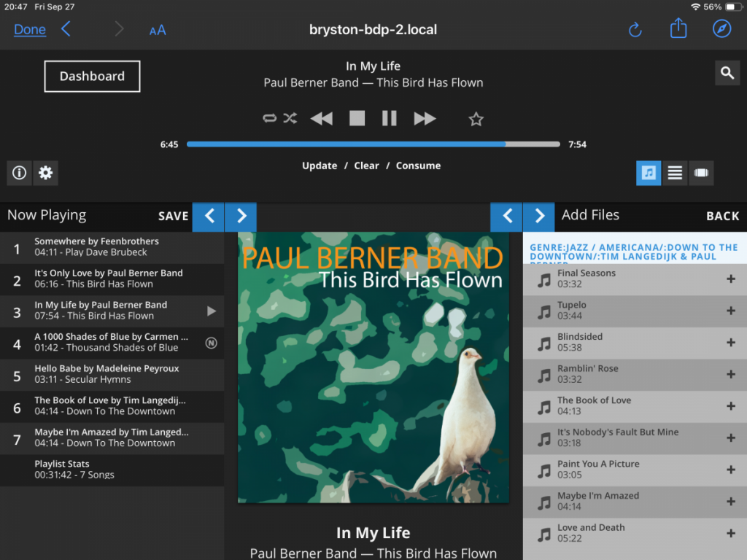Toggle repeat playback mode
The width and height of the screenshot is (747, 560).
click(x=270, y=118)
